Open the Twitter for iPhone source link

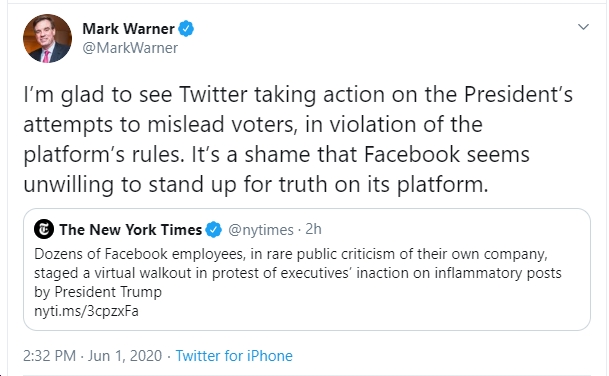(x=234, y=355)
